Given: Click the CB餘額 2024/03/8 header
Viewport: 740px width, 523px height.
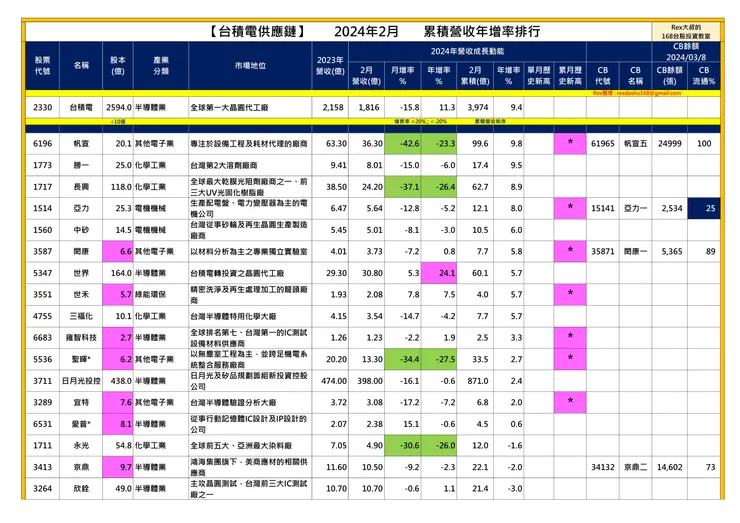Looking at the screenshot, I should point(686,51).
